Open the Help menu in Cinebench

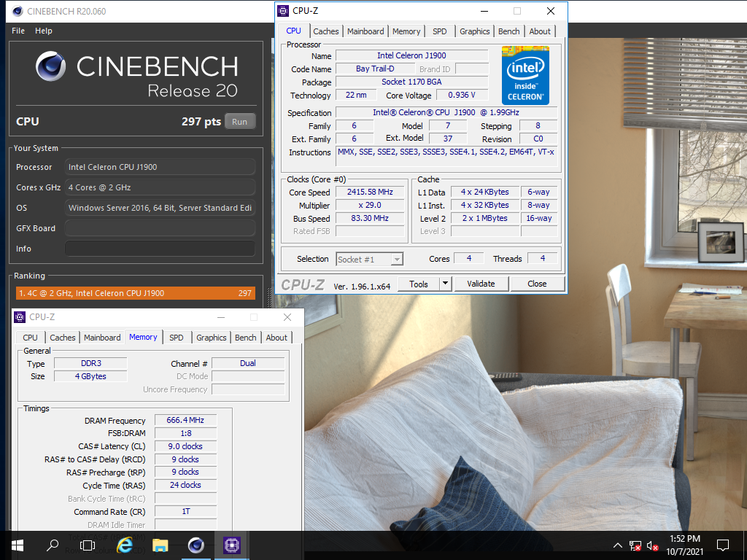click(43, 31)
